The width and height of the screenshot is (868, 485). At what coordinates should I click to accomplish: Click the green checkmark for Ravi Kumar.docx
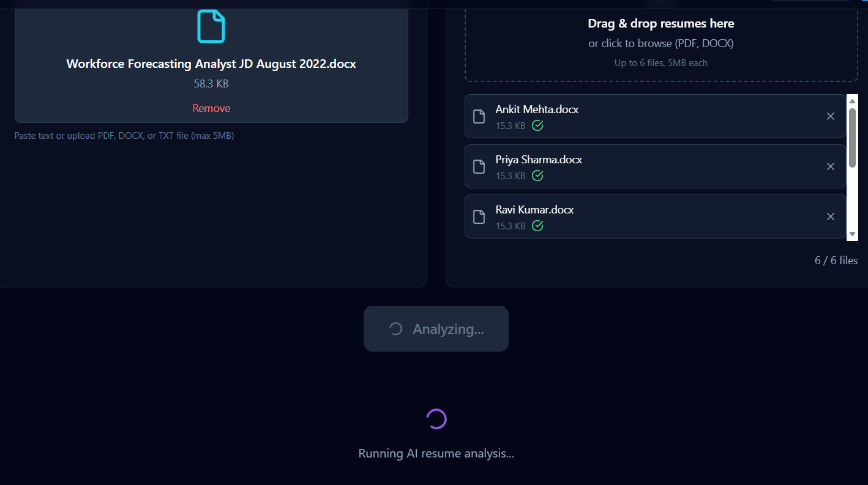coord(537,226)
